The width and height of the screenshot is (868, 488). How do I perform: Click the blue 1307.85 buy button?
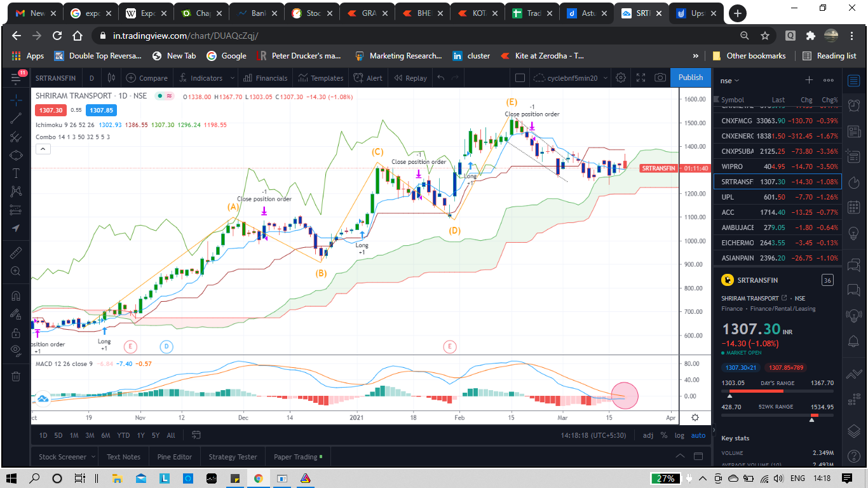[x=100, y=110]
